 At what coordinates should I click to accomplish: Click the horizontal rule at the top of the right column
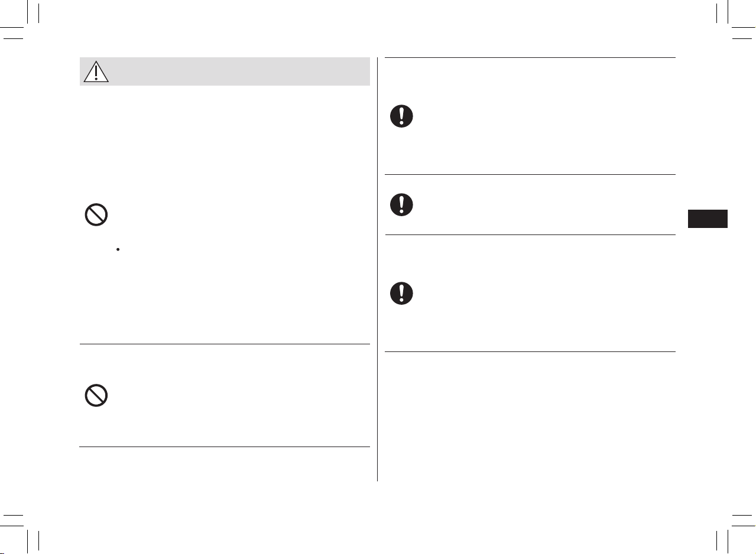pyautogui.click(x=530, y=57)
